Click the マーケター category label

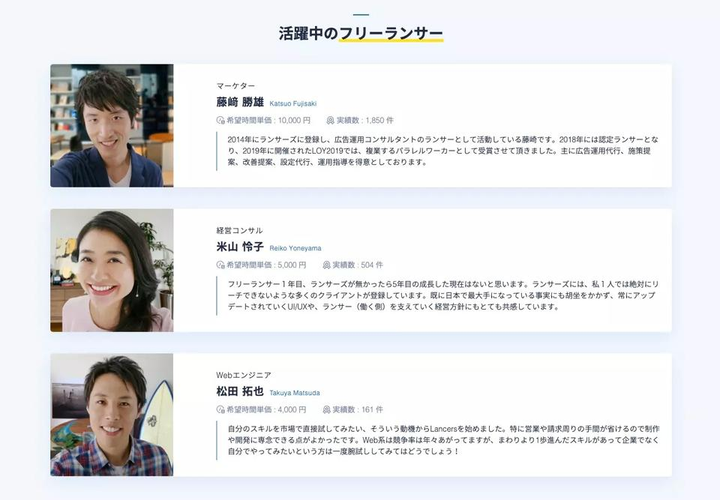[x=236, y=86]
